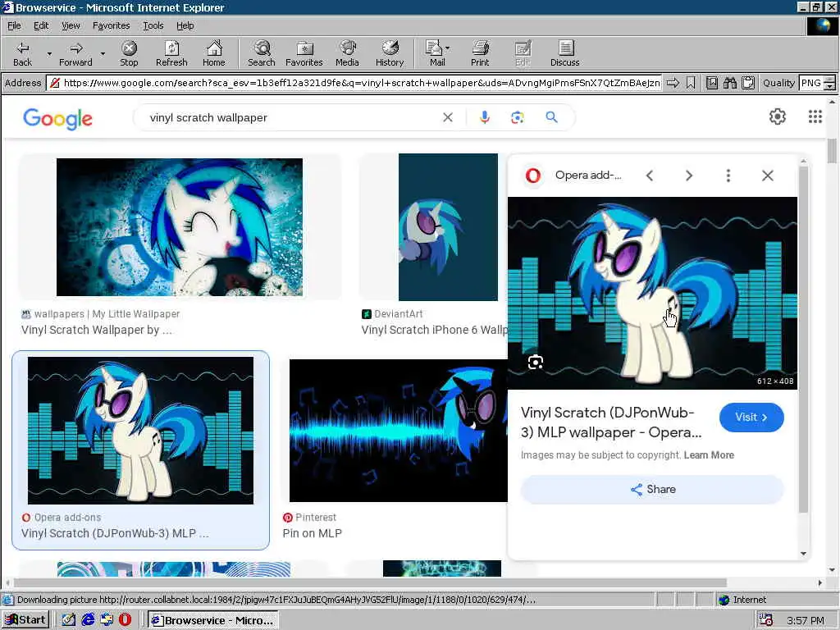Image resolution: width=840 pixels, height=630 pixels.
Task: Go to the Home page icon
Action: tap(214, 53)
